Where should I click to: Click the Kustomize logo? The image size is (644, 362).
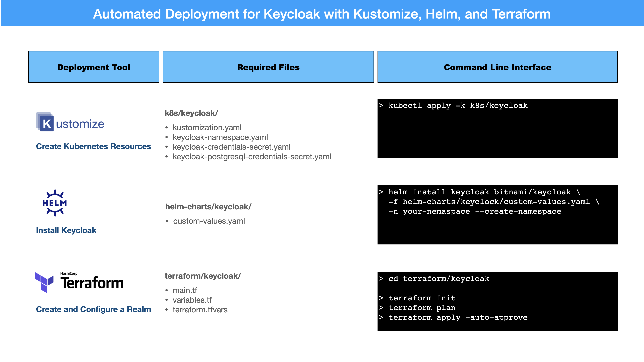[70, 122]
